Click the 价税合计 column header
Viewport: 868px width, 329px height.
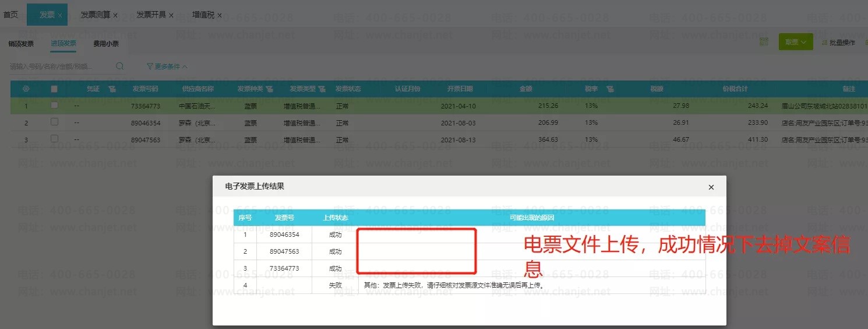pyautogui.click(x=735, y=89)
